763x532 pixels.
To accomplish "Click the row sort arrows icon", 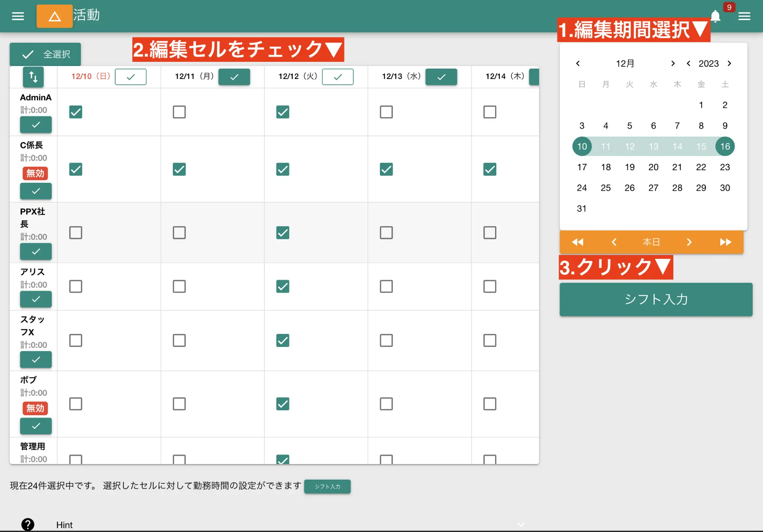I will pyautogui.click(x=33, y=77).
